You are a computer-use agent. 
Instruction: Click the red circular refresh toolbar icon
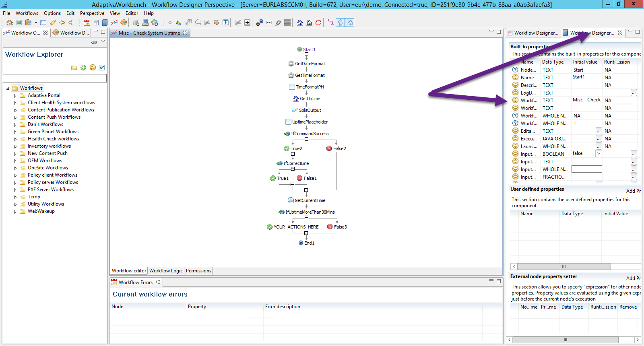coord(318,23)
